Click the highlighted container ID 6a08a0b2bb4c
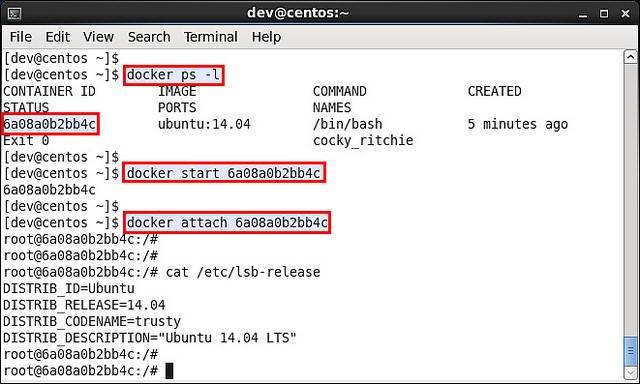640x384 pixels. point(50,124)
